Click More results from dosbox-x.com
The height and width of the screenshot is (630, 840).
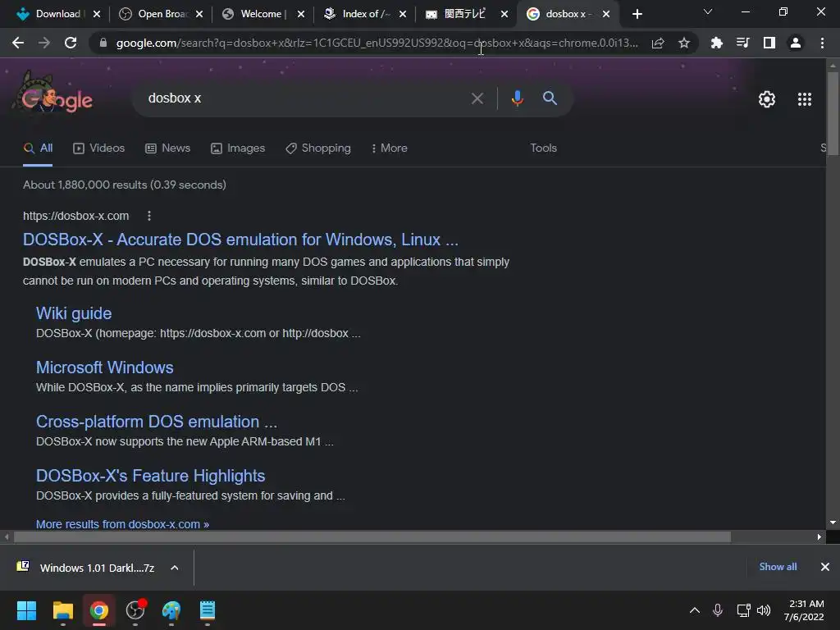tap(122, 524)
